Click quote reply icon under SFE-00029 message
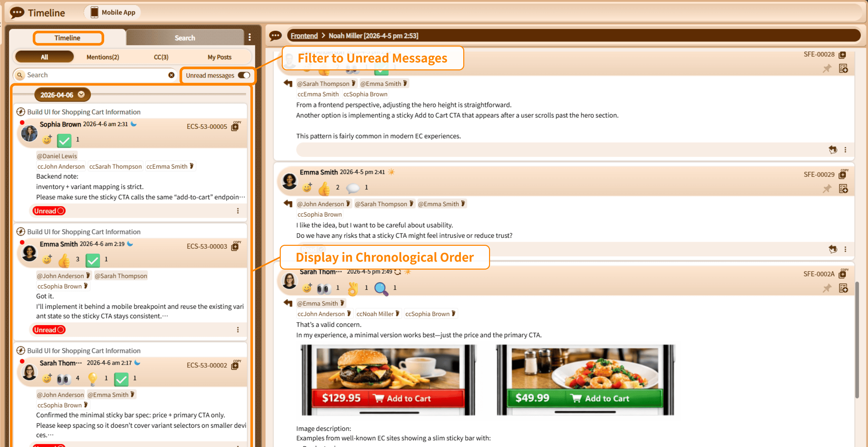Image resolution: width=868 pixels, height=447 pixels. point(833,249)
